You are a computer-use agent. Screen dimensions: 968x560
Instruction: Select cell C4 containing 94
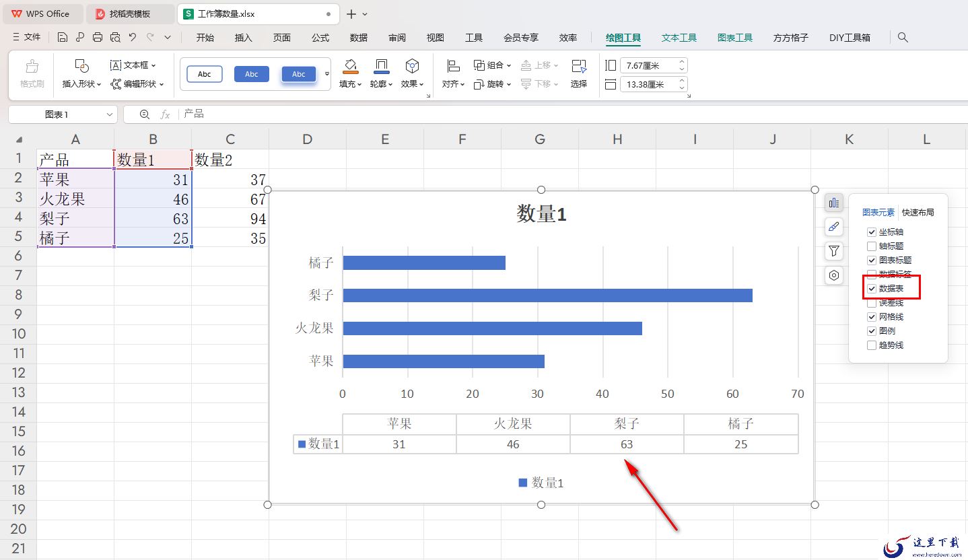(x=230, y=219)
